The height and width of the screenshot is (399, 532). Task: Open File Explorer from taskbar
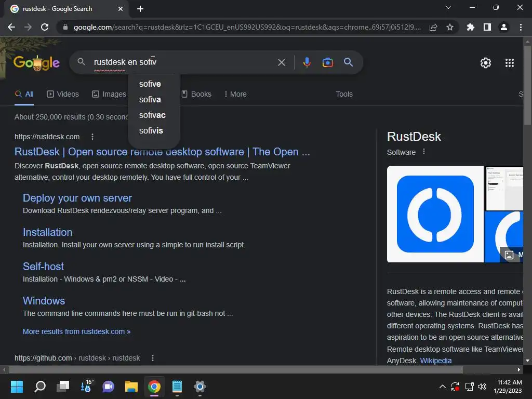[131, 387]
